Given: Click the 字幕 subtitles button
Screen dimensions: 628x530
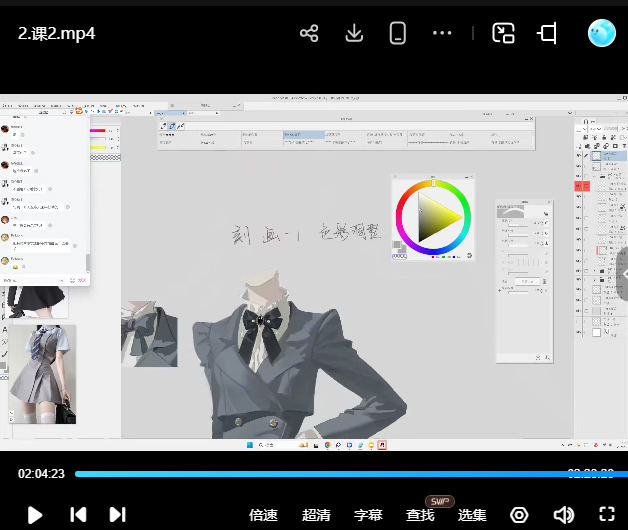Looking at the screenshot, I should [x=368, y=515].
